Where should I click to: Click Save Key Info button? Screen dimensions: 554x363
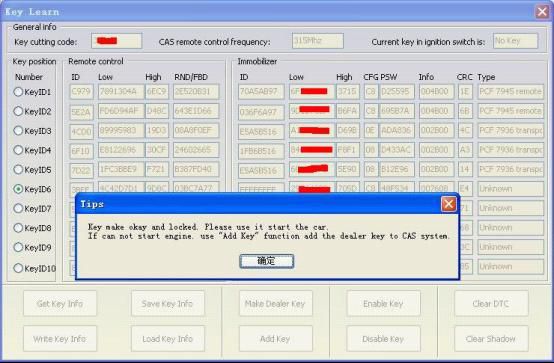[x=167, y=303]
